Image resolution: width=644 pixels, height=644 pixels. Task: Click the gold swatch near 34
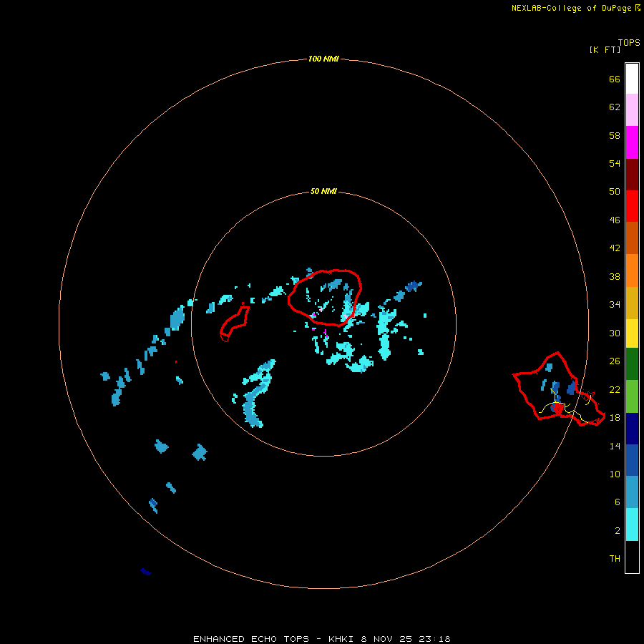click(632, 303)
